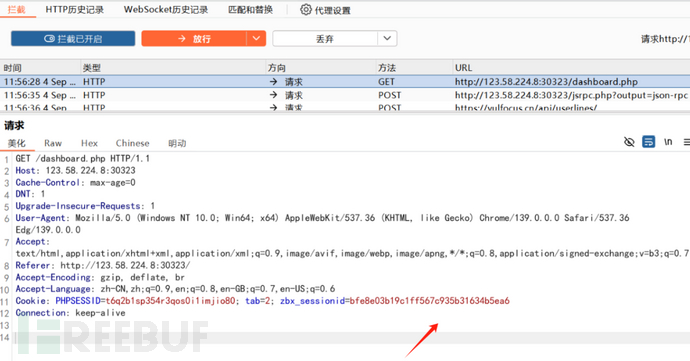The image size is (690, 361).
Task: Open the 匹配和替换 tab
Action: tap(250, 9)
